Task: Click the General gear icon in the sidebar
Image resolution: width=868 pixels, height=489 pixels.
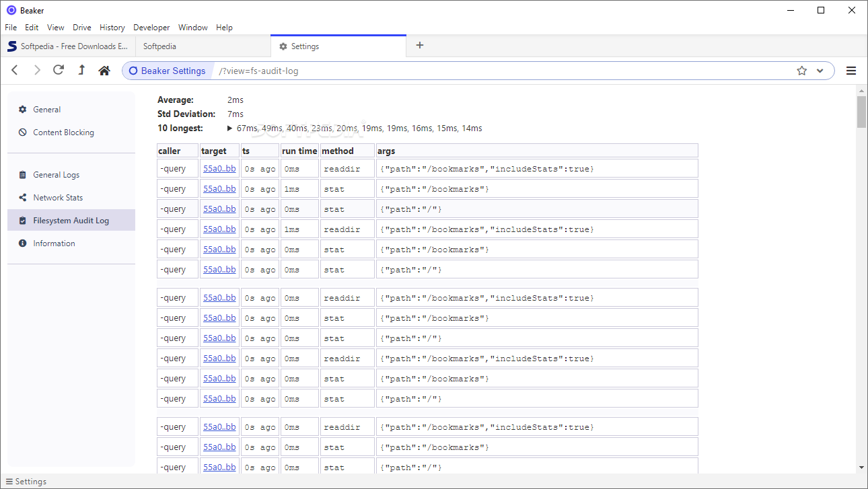Action: click(23, 110)
